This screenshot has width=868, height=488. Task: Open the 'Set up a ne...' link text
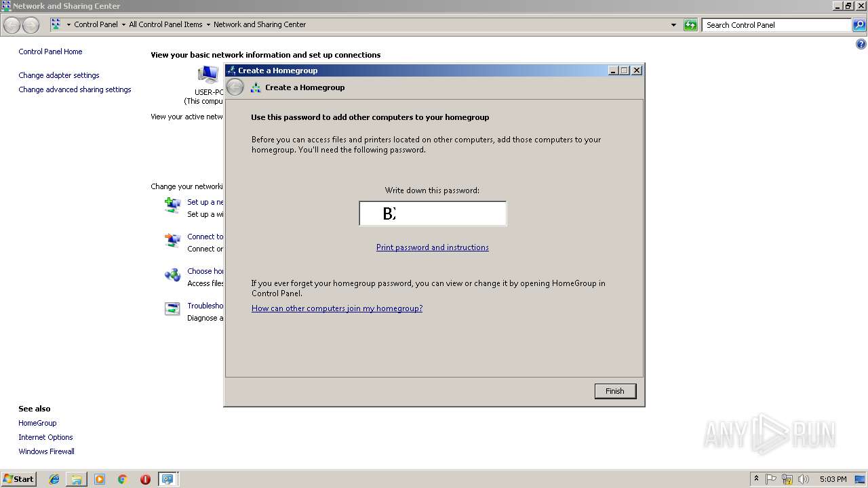(205, 202)
